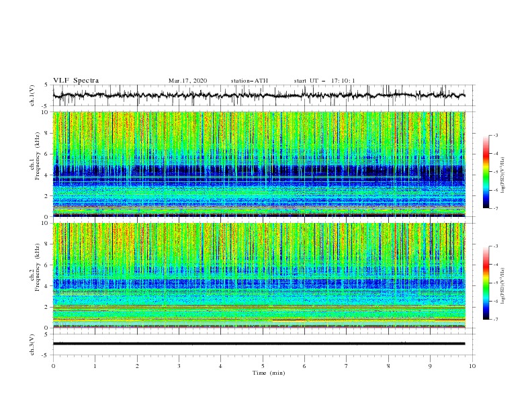
Task: Click time axis tick label "5"
Action: (263, 366)
